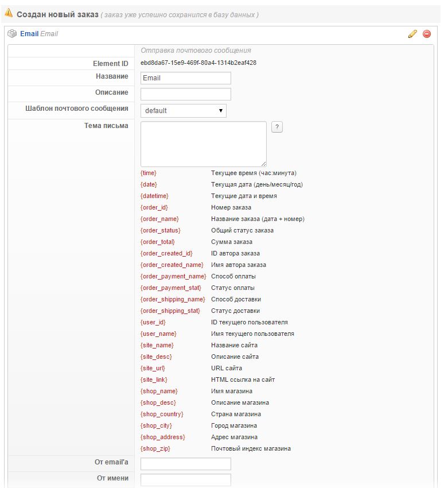The height and width of the screenshot is (488, 448).
Task: Click the {datetime} placeholder tag
Action: pos(154,196)
